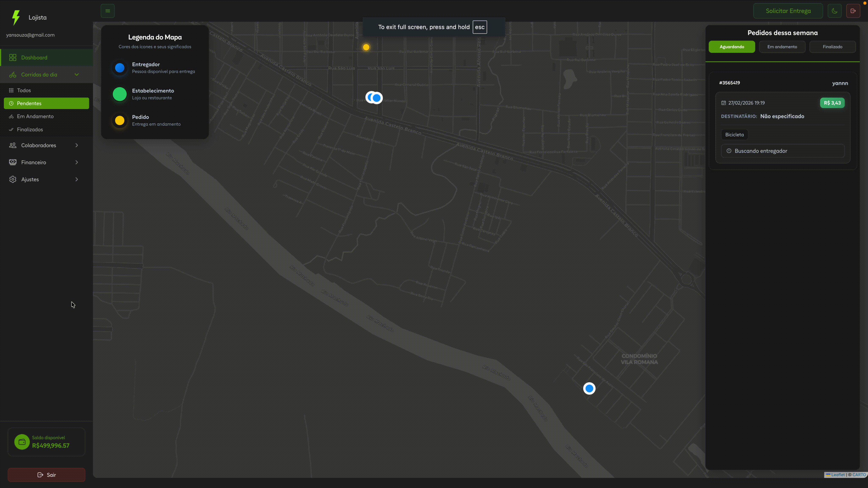Switch to the Em andamento tab
This screenshot has height=488, width=868.
782,47
